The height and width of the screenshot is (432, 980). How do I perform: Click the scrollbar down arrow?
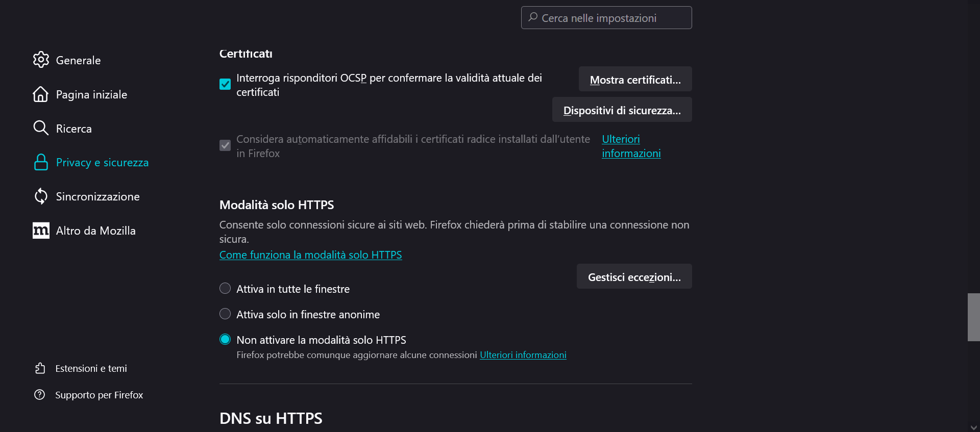[973, 427]
